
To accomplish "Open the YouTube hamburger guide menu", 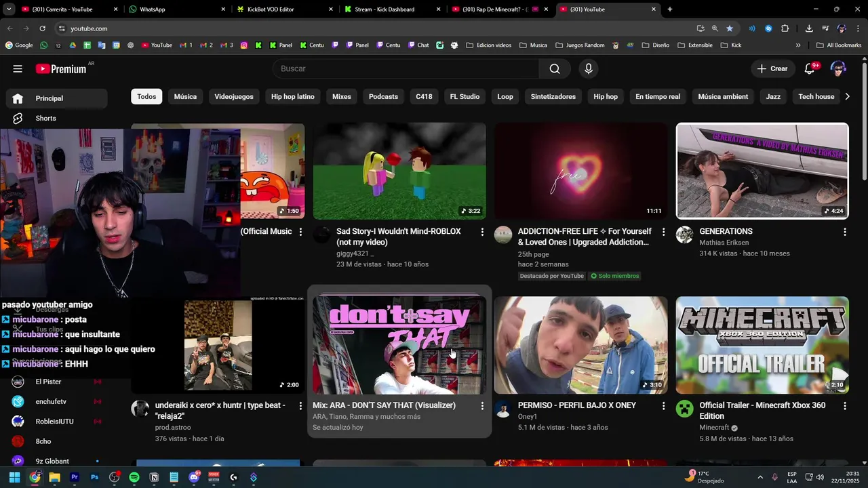I will tap(18, 68).
